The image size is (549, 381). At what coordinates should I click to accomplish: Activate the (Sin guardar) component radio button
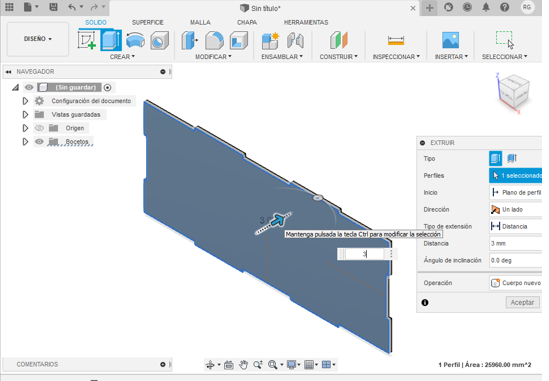click(x=107, y=88)
